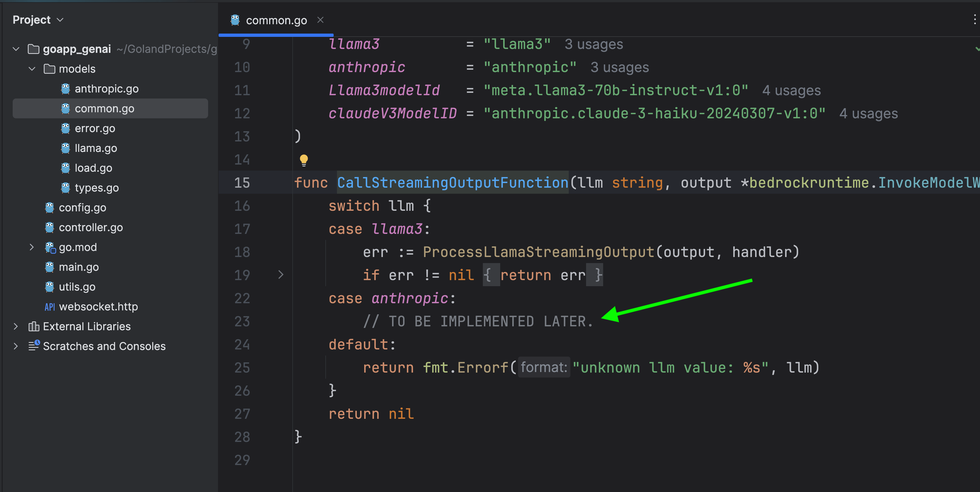Open the editor tab options kebab menu
Screen dimensions: 980x492
click(x=975, y=20)
